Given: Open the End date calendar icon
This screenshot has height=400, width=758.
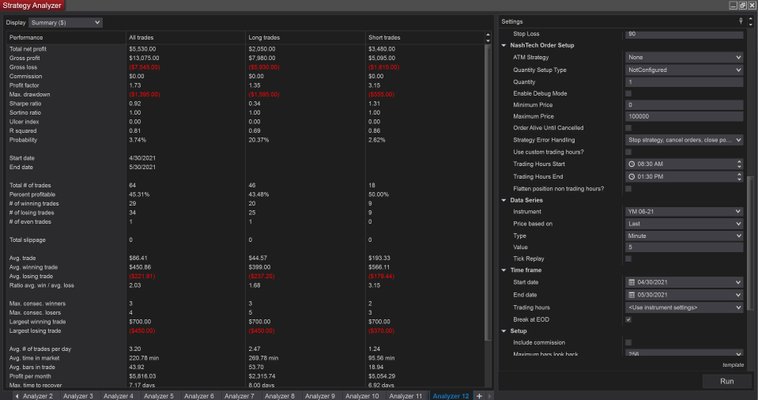Looking at the screenshot, I should [631, 295].
